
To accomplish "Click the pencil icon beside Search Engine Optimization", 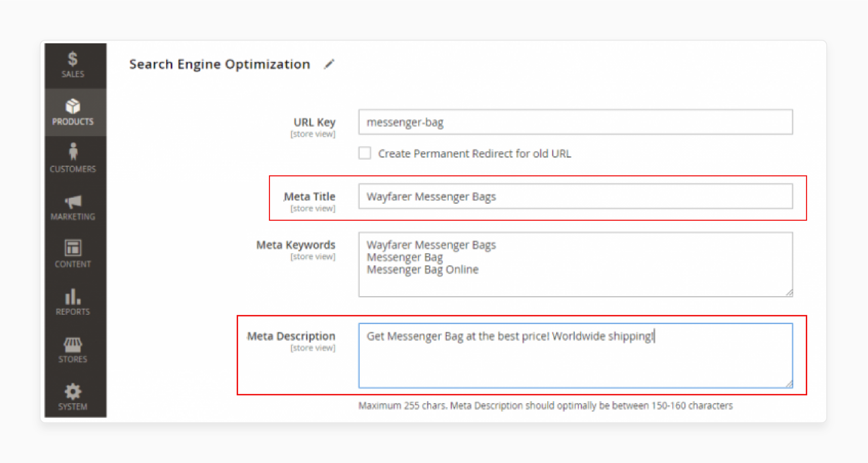I will coord(329,64).
